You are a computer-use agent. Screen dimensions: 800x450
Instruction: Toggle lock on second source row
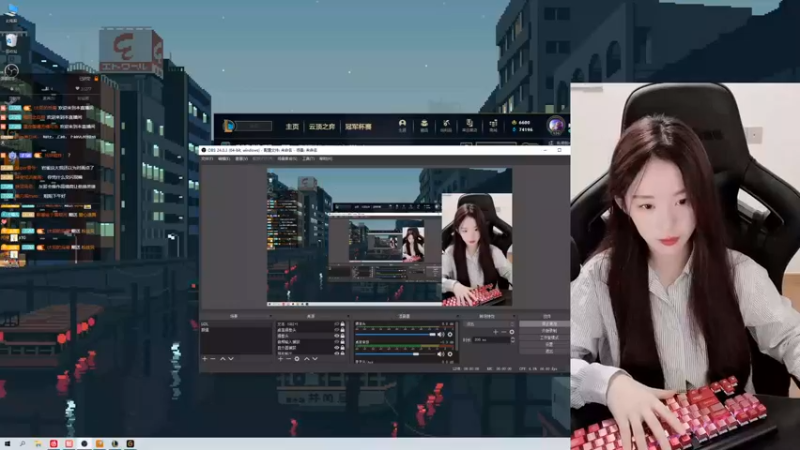coord(342,330)
